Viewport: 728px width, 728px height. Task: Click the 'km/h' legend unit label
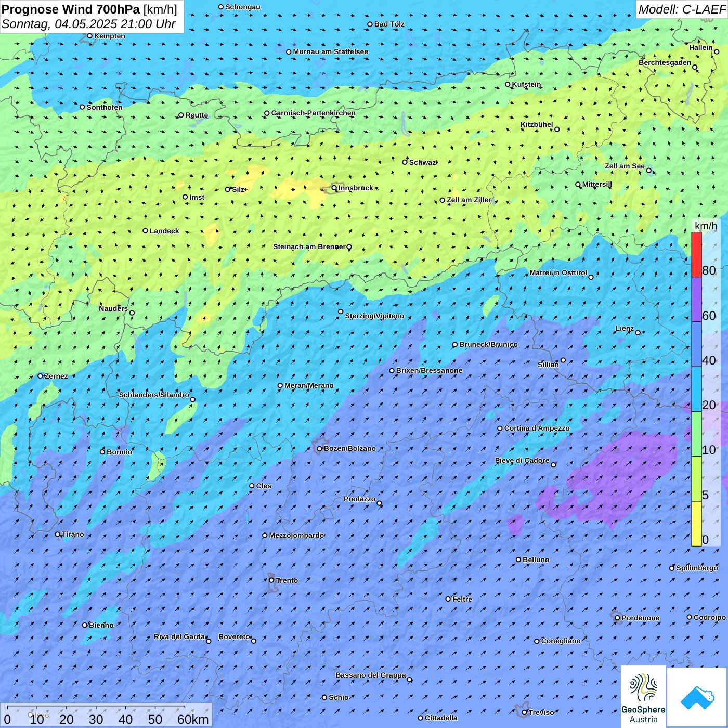pos(706,226)
